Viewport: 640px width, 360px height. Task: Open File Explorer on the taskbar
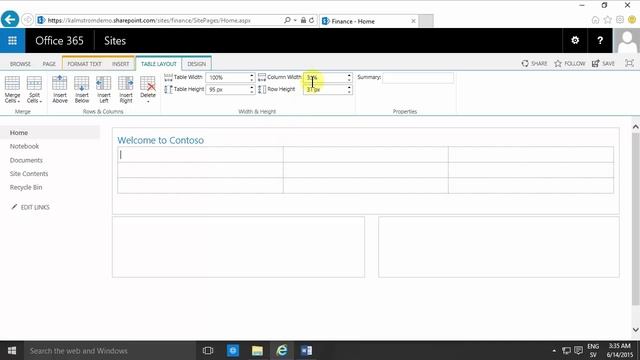257,351
